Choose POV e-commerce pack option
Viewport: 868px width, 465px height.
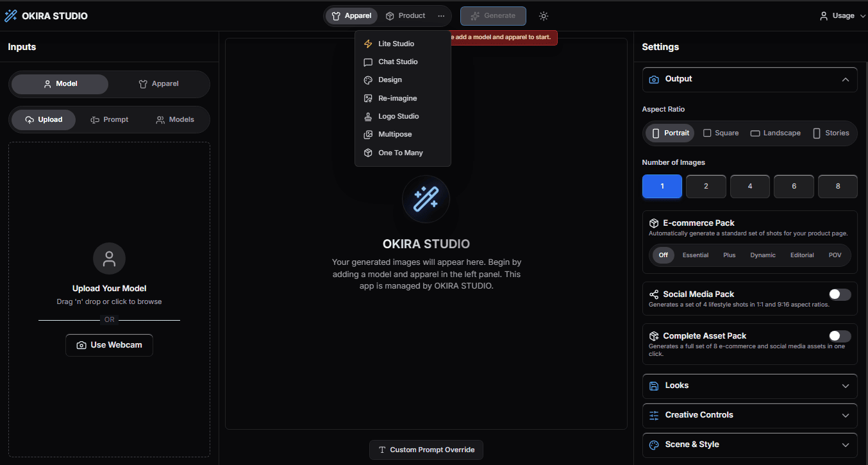coord(835,255)
